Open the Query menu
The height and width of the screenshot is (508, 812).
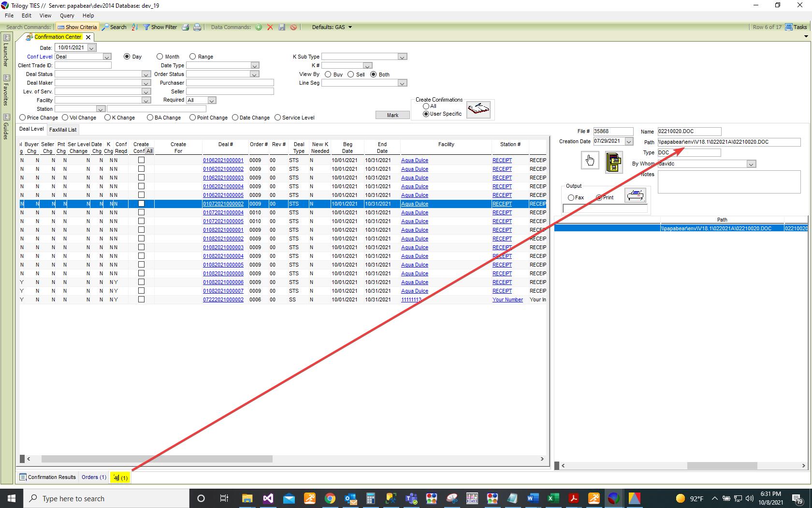point(67,15)
